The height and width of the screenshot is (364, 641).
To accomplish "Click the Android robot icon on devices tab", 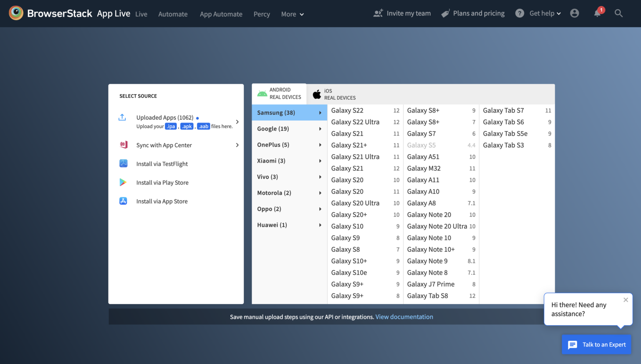I will (262, 93).
